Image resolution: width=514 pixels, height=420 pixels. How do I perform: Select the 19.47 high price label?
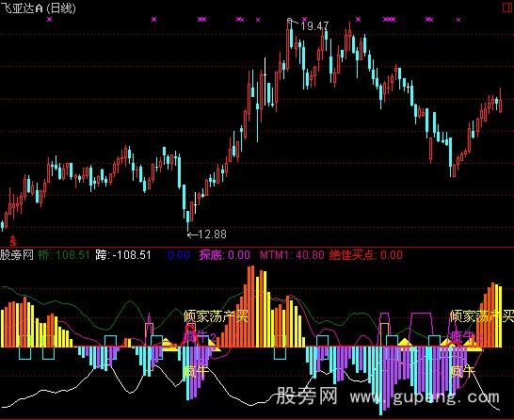click(314, 26)
